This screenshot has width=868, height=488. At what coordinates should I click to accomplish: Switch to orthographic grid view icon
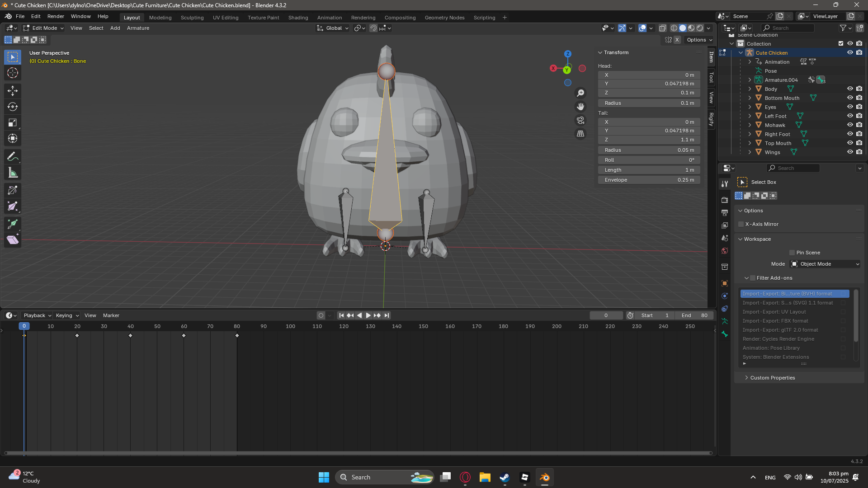pyautogui.click(x=580, y=134)
